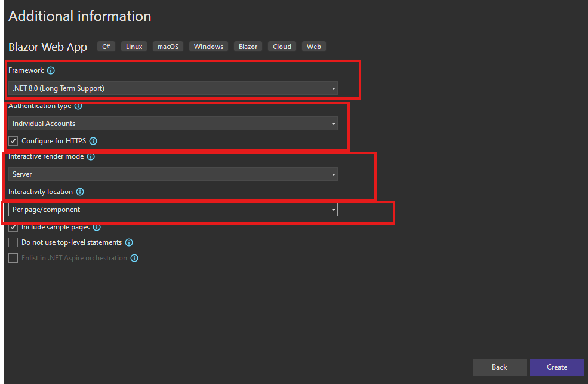Uncheck the Include sample pages checkbox
Viewport: 588px width, 384px height.
click(13, 228)
